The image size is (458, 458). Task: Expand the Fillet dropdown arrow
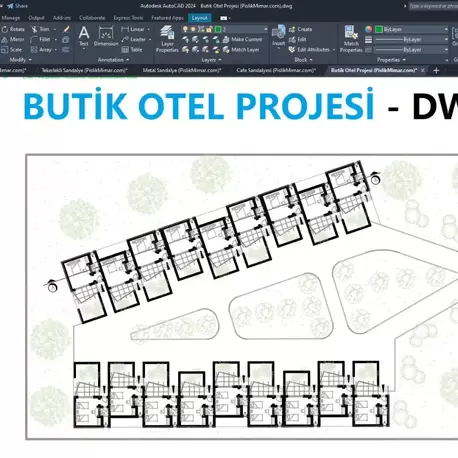[x=56, y=40]
